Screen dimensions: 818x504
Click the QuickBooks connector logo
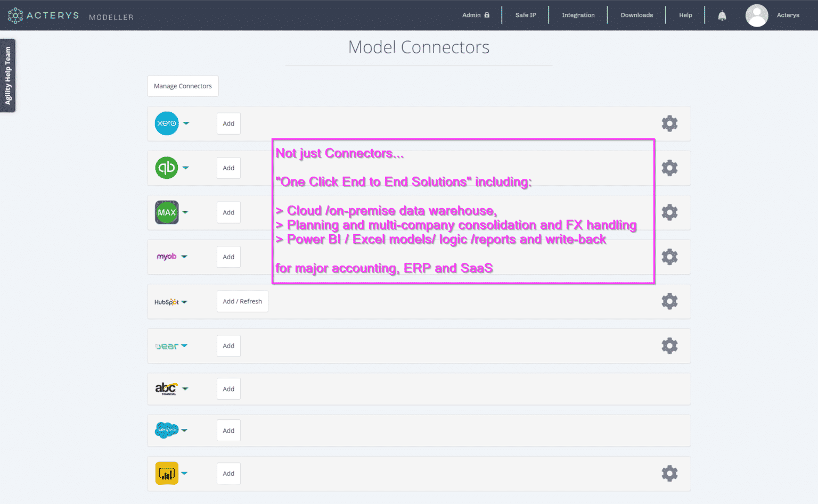tap(167, 168)
